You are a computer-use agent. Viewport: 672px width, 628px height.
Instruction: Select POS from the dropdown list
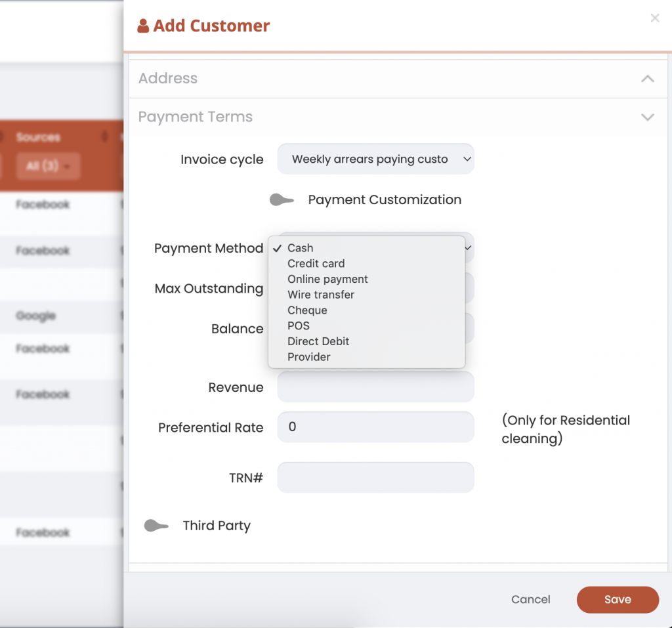click(x=299, y=326)
